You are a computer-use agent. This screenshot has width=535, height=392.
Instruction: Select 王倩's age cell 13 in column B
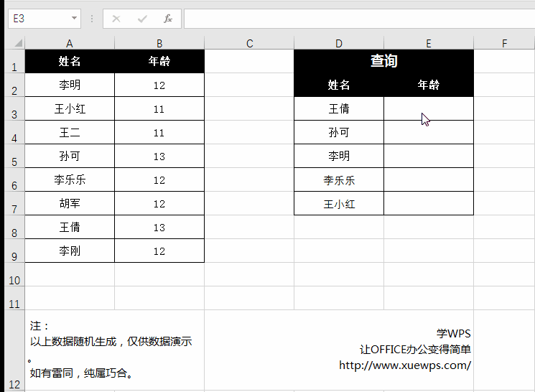[x=159, y=227]
